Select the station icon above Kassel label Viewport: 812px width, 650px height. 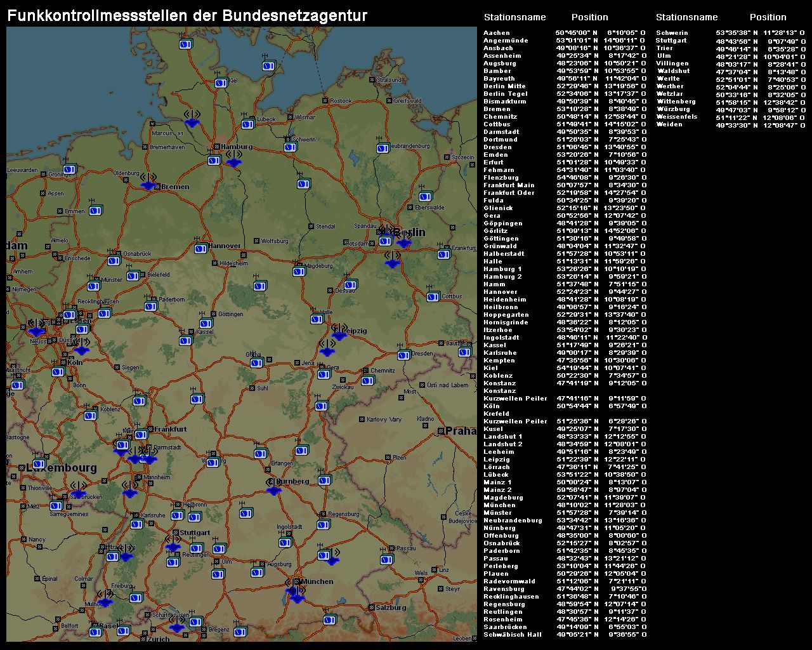click(x=205, y=323)
